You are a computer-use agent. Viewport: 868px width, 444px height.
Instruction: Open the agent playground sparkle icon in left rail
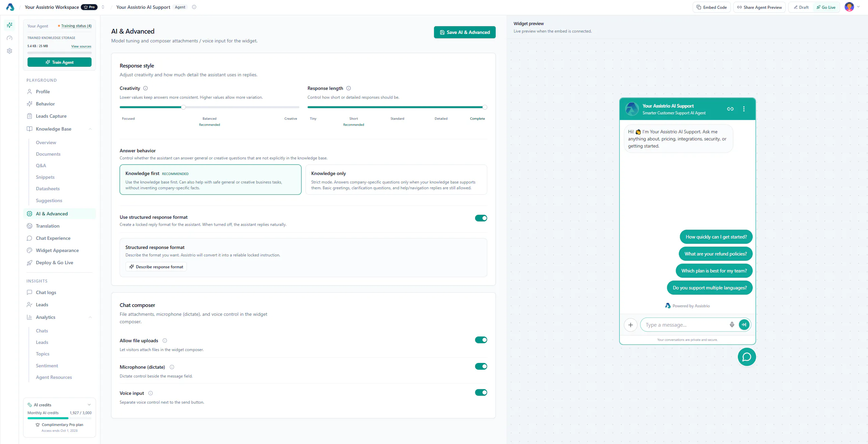[9, 25]
